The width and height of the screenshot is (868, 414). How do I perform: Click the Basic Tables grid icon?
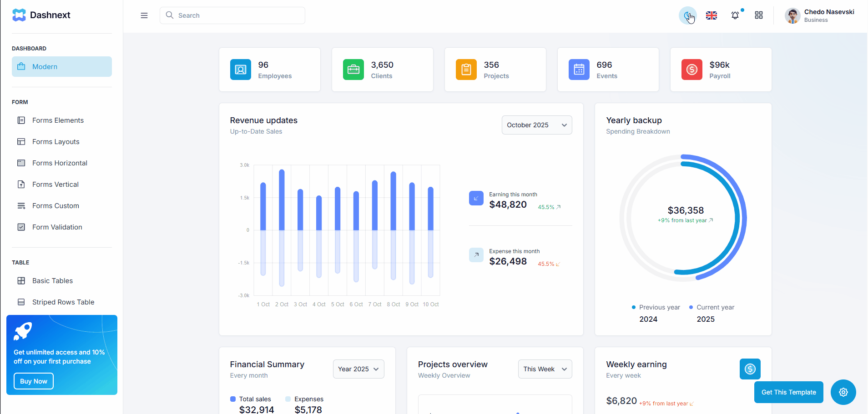(x=21, y=281)
